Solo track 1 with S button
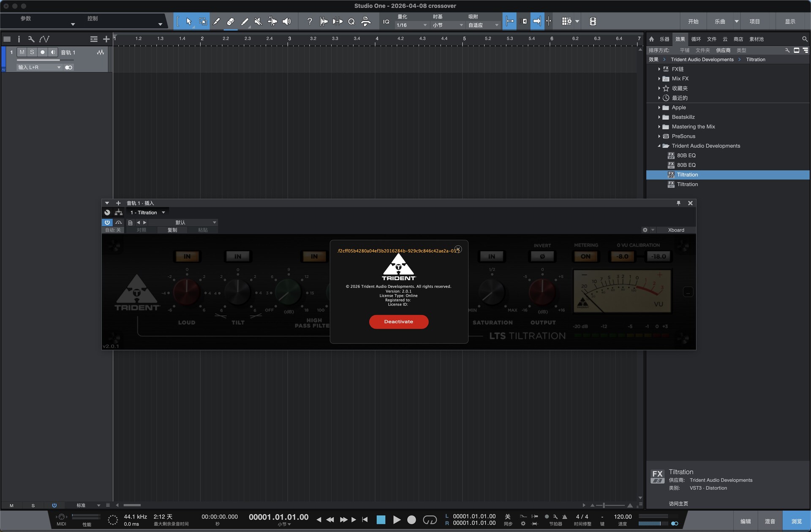811x532 pixels. (x=32, y=52)
